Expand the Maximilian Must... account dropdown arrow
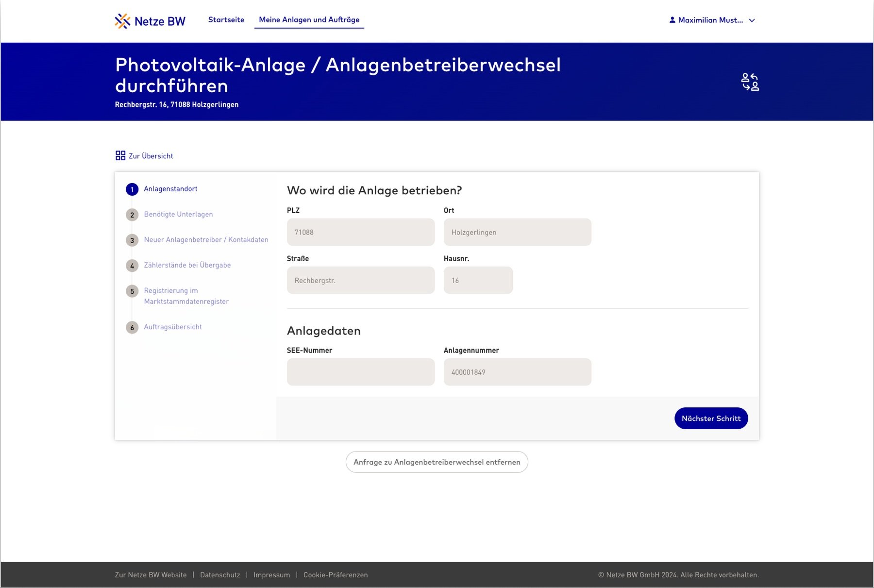The height and width of the screenshot is (588, 874). point(752,20)
